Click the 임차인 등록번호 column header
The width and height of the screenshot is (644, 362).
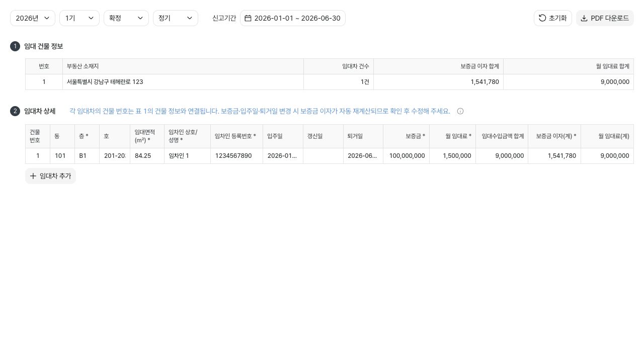236,136
